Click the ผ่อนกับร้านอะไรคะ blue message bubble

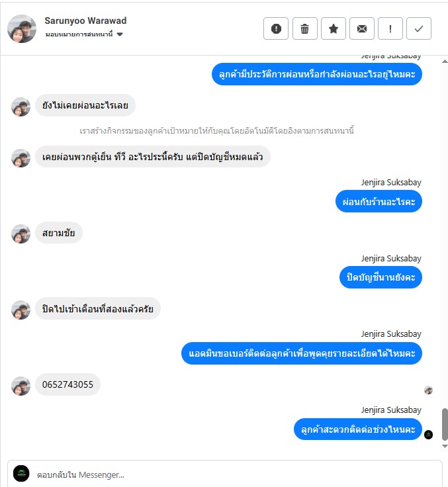pyautogui.click(x=379, y=202)
